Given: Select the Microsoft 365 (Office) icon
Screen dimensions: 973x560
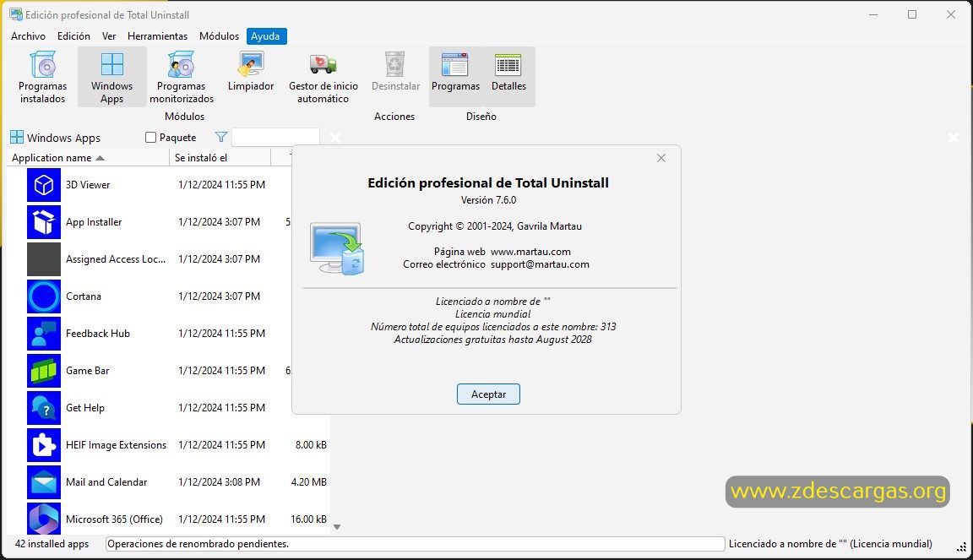Looking at the screenshot, I should (x=43, y=519).
